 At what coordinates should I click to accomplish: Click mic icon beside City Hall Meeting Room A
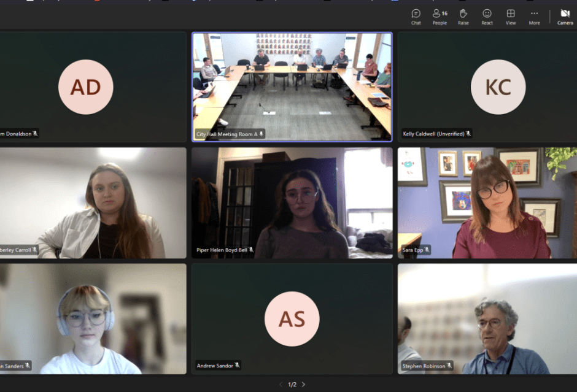261,134
